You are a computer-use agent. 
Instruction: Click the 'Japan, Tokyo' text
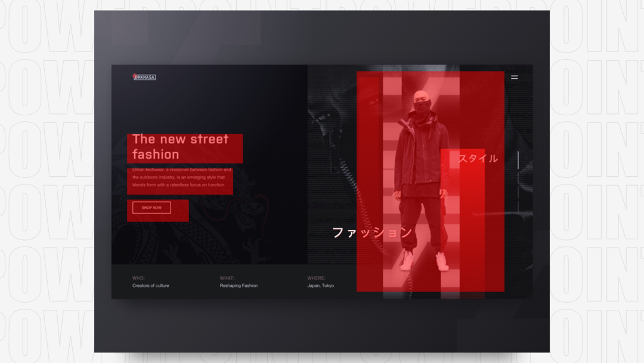click(320, 285)
